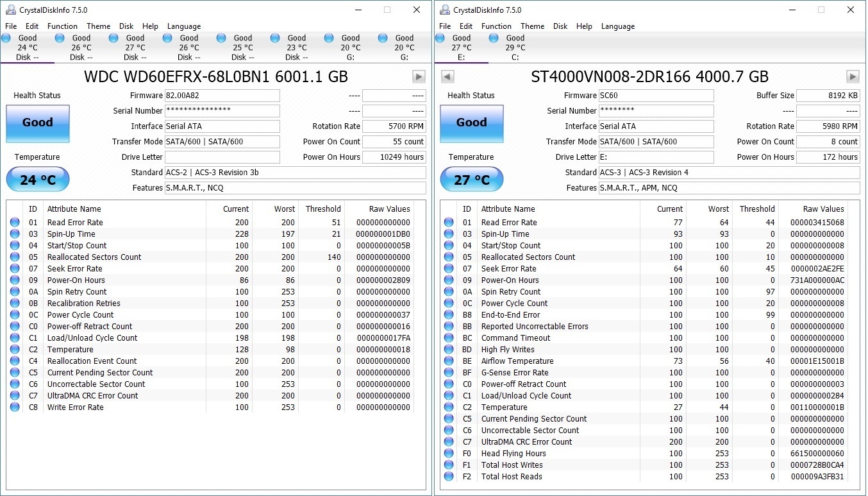Click the 24 °C temperature button
The image size is (868, 496).
pyautogui.click(x=38, y=180)
